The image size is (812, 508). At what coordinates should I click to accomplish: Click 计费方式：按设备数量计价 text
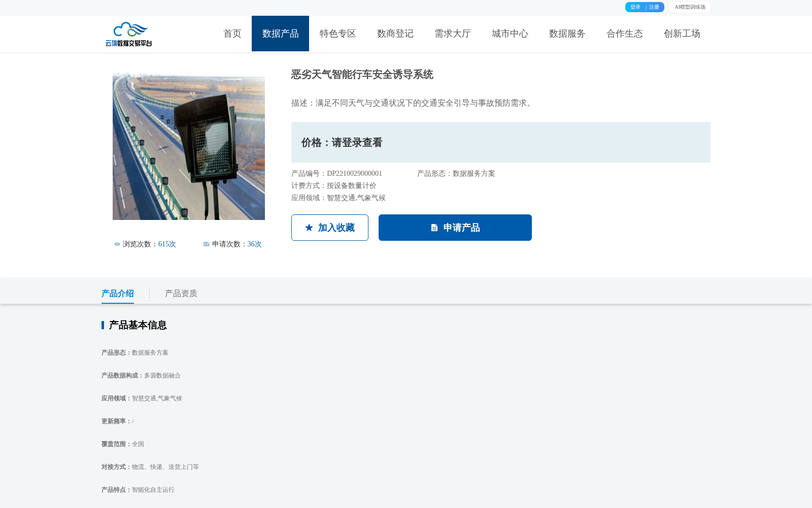pyautogui.click(x=334, y=186)
